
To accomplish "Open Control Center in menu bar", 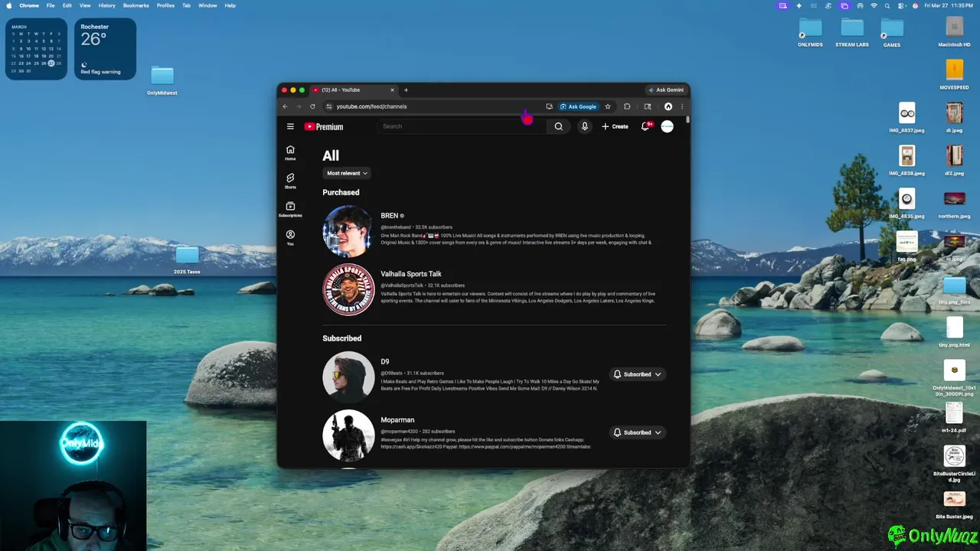I will [x=901, y=5].
